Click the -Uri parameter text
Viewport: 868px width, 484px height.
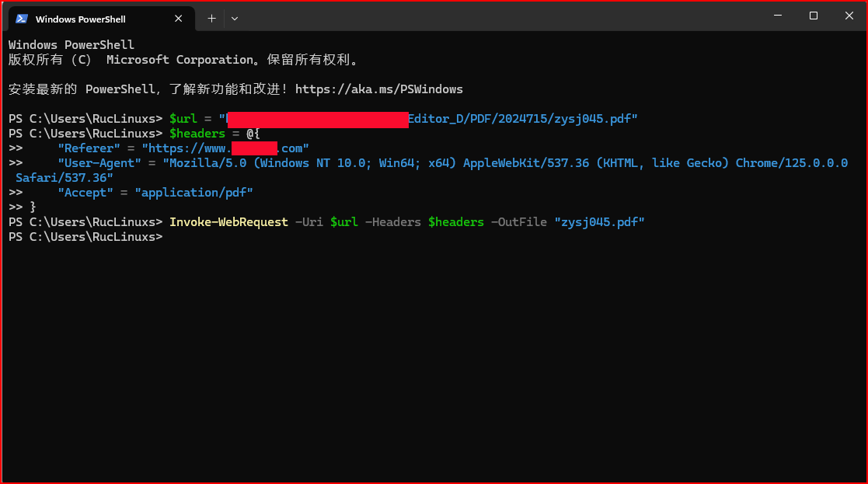coord(309,222)
